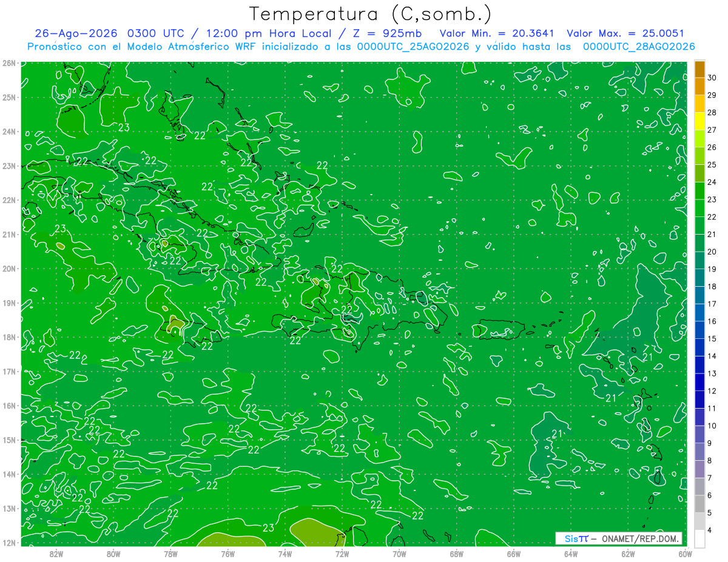Click the '68W' longitude label
The width and height of the screenshot is (728, 562).
click(456, 554)
